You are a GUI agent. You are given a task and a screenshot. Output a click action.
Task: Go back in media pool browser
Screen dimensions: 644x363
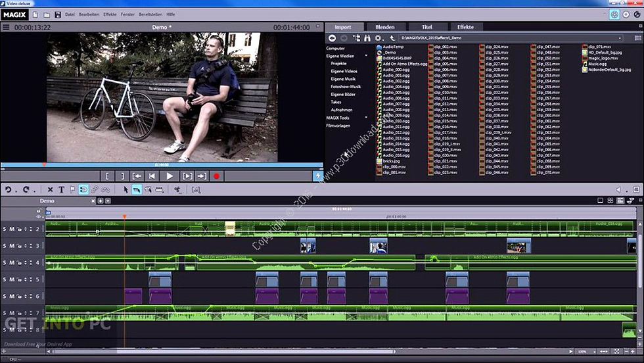click(333, 38)
